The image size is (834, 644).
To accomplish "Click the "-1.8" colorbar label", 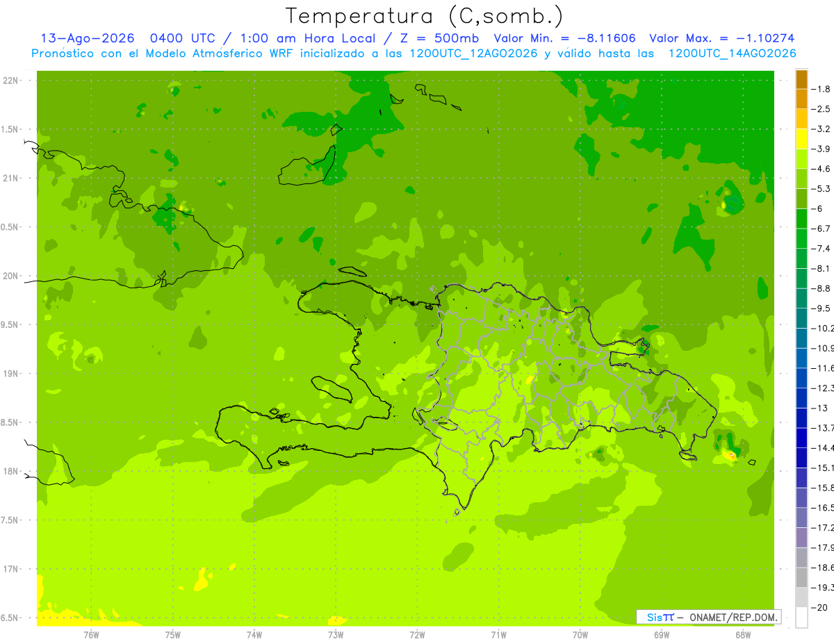I will (x=822, y=89).
